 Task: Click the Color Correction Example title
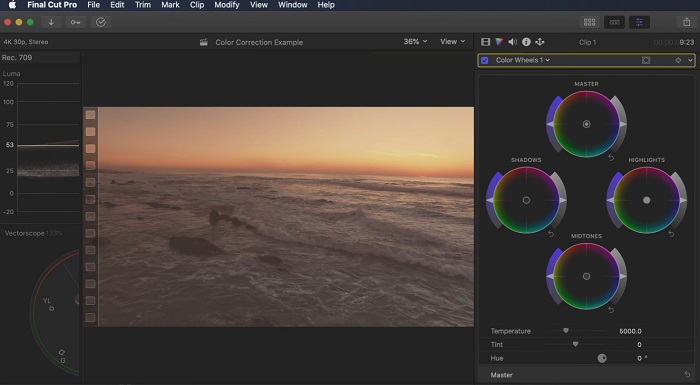point(259,42)
